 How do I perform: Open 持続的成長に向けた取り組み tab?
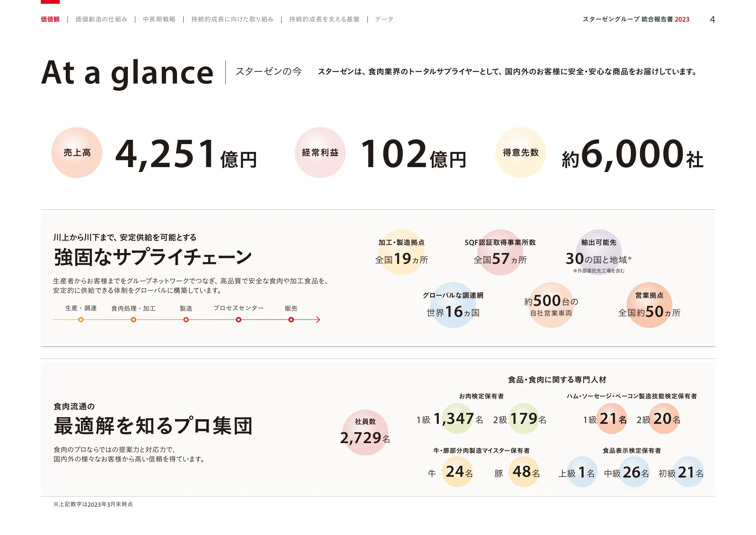pos(232,19)
